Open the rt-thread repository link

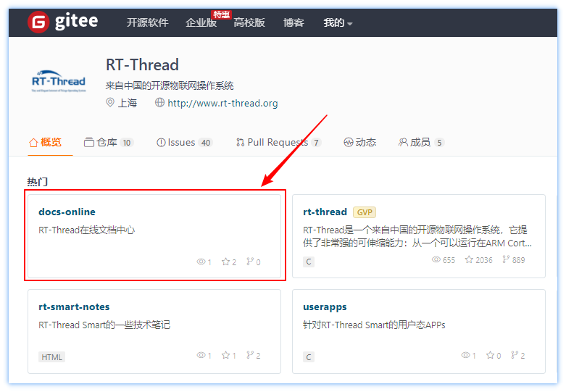pyautogui.click(x=325, y=212)
